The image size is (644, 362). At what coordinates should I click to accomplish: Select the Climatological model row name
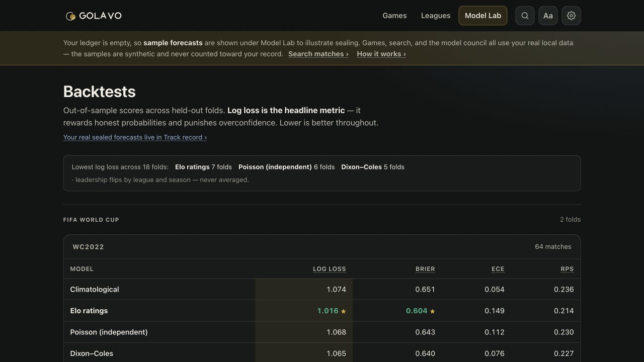pos(95,290)
